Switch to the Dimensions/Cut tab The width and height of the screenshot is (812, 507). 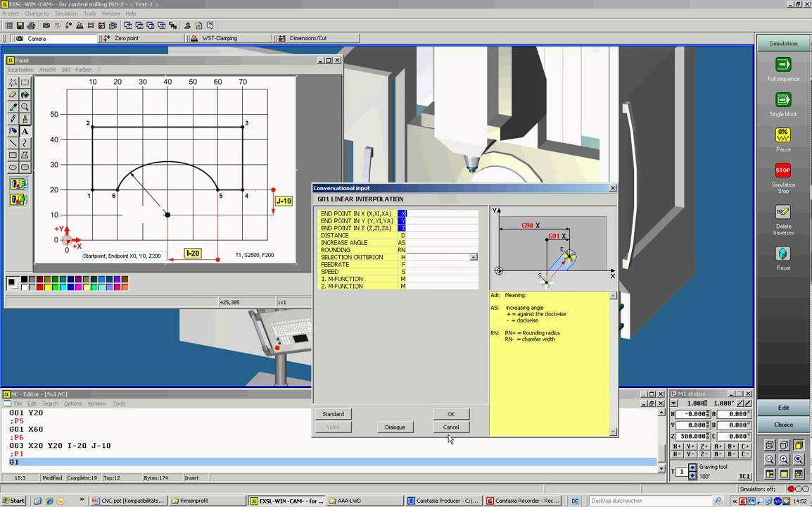coord(317,38)
